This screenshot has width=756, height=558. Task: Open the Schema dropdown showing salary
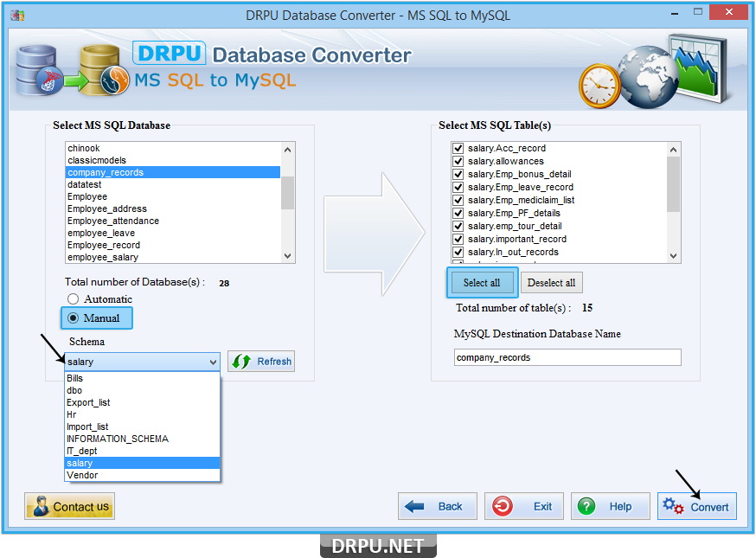pos(142,362)
